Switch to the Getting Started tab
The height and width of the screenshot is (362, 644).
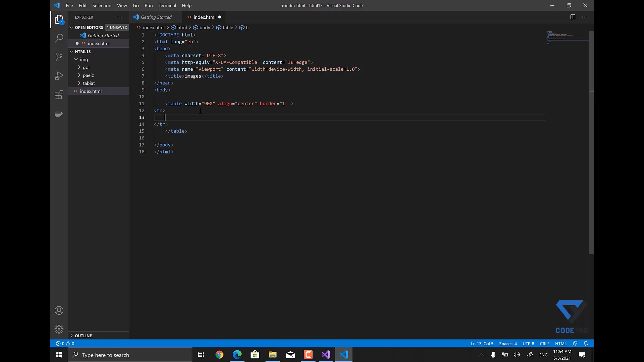pos(156,17)
